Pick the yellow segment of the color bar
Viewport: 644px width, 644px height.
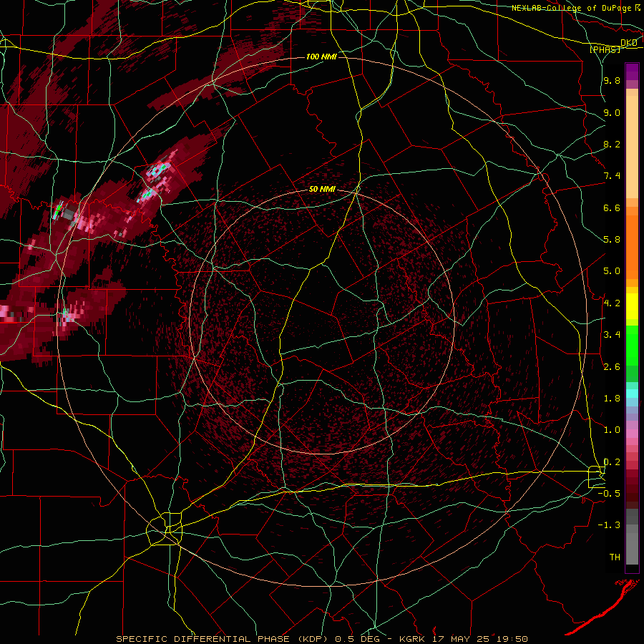pos(632,306)
